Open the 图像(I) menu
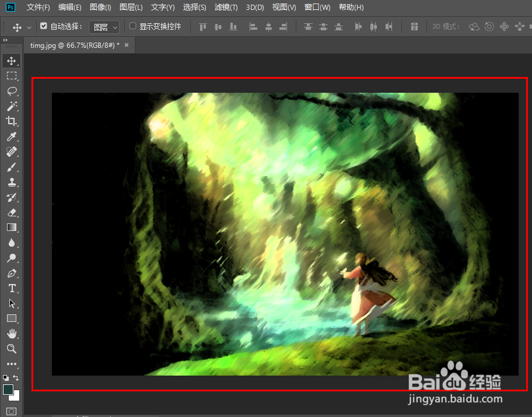 (x=100, y=7)
